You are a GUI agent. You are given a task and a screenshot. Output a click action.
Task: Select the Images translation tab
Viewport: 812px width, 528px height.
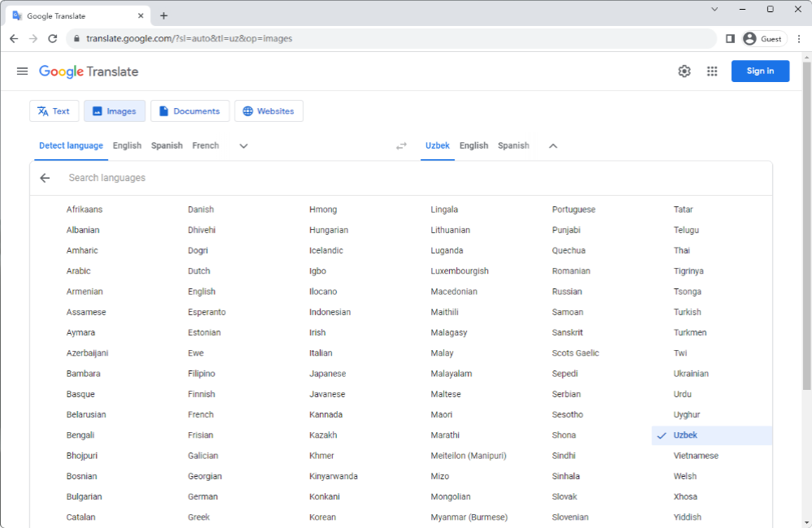(x=114, y=111)
